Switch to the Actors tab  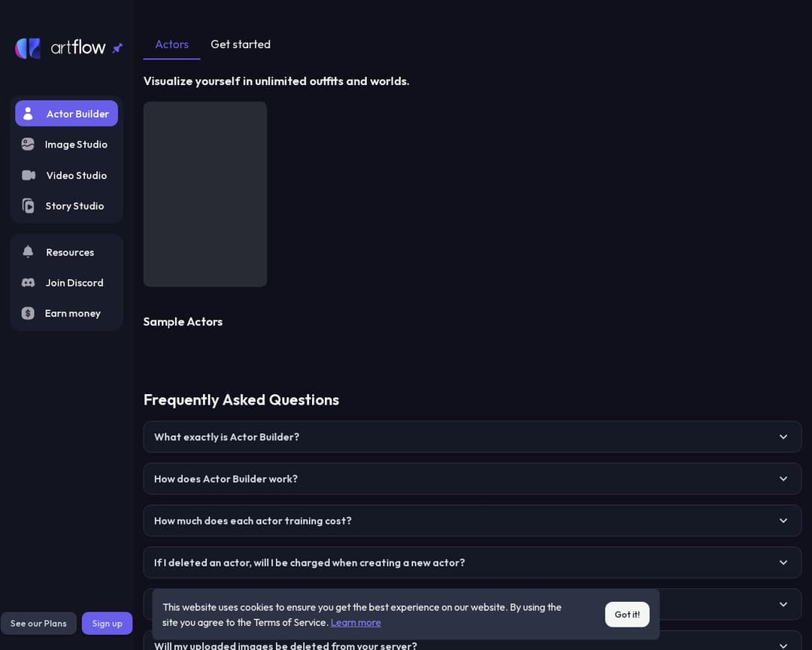171,44
